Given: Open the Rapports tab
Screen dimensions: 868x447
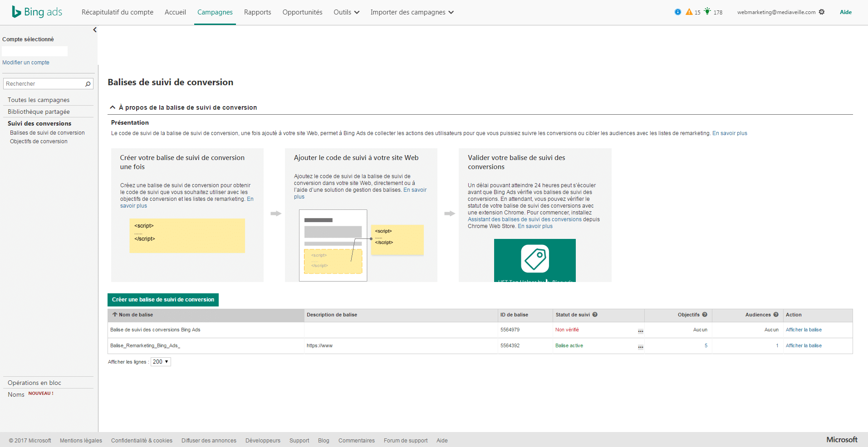Looking at the screenshot, I should (257, 12).
